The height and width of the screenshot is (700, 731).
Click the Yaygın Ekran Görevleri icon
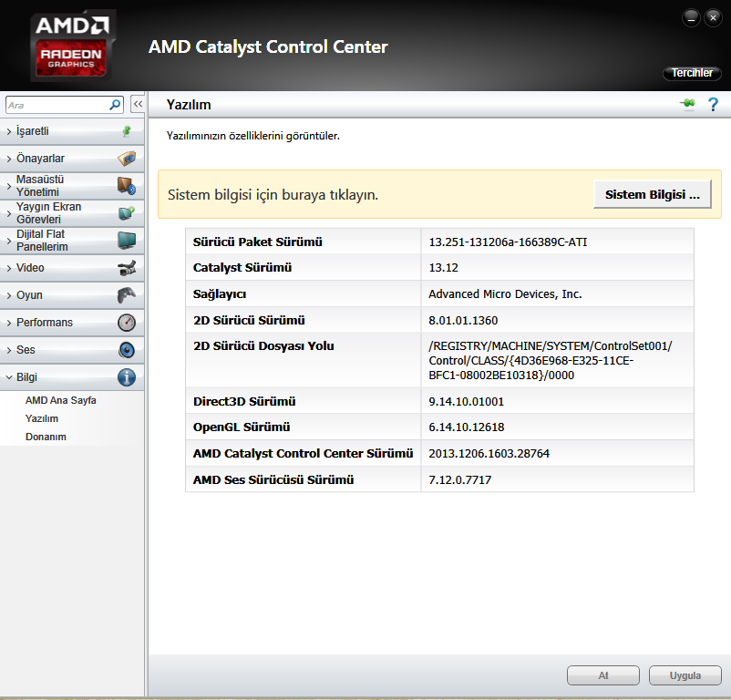(127, 213)
